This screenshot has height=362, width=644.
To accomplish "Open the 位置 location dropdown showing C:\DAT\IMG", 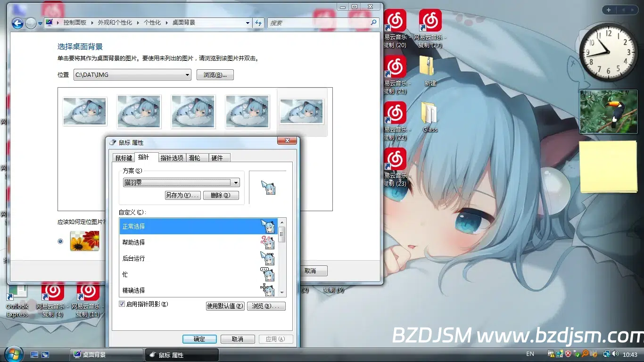I will pyautogui.click(x=132, y=75).
